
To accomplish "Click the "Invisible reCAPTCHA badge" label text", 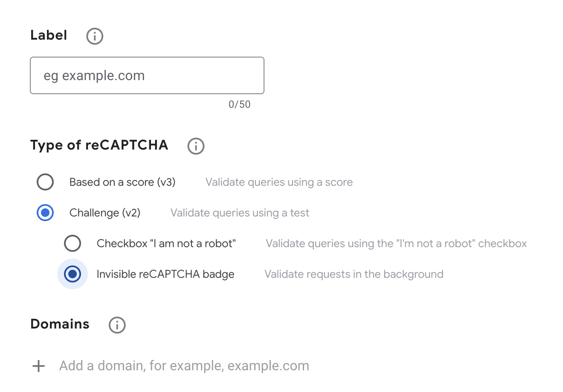I will (165, 274).
